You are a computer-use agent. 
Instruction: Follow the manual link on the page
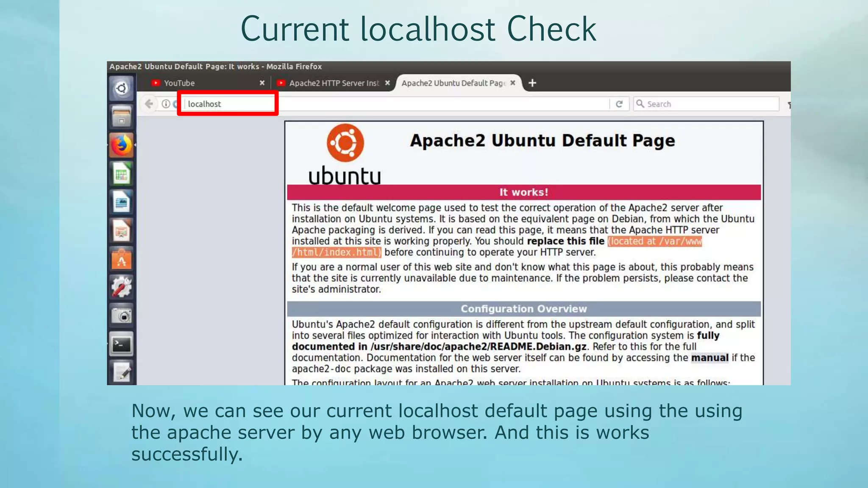coord(709,358)
